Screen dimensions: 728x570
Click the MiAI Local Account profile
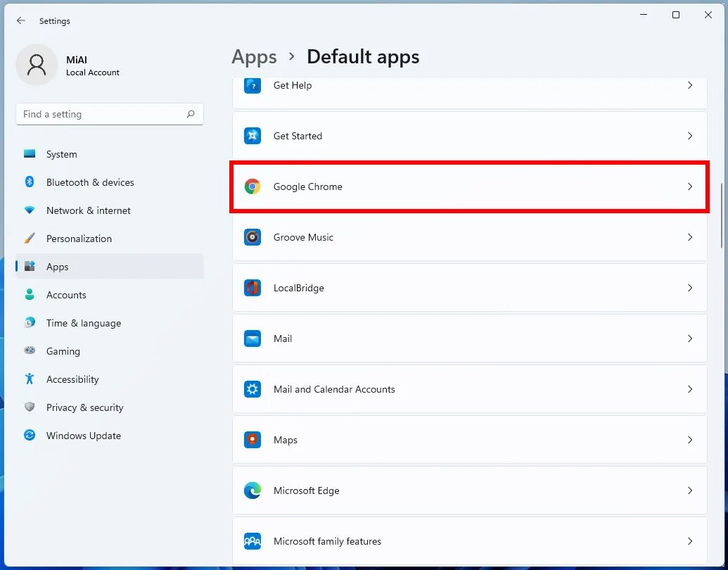tap(68, 65)
